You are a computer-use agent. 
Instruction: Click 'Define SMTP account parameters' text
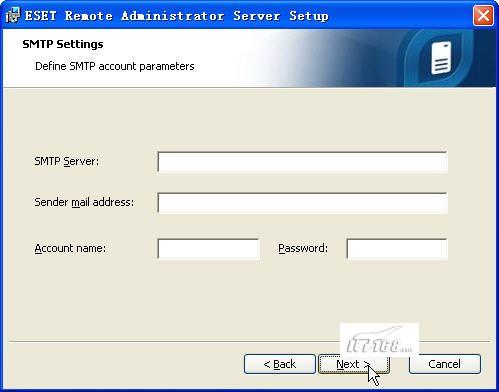(115, 66)
